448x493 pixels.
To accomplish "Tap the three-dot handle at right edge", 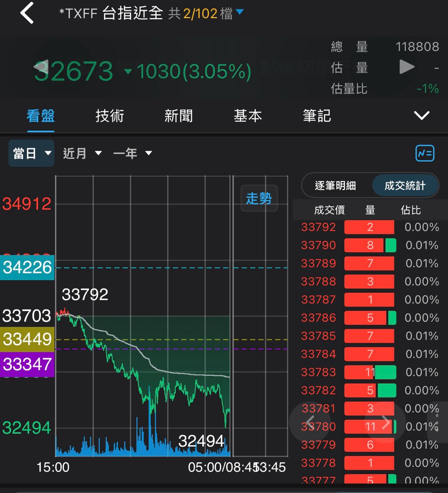I will click(x=438, y=418).
